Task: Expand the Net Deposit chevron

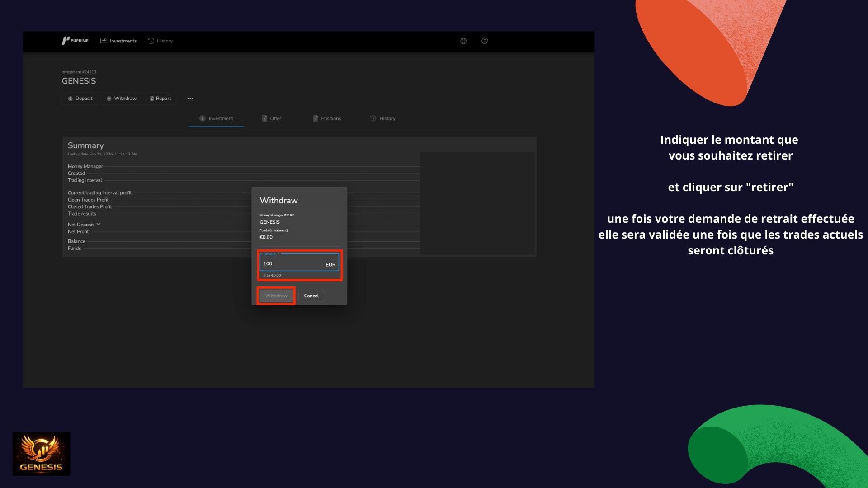Action: click(99, 225)
